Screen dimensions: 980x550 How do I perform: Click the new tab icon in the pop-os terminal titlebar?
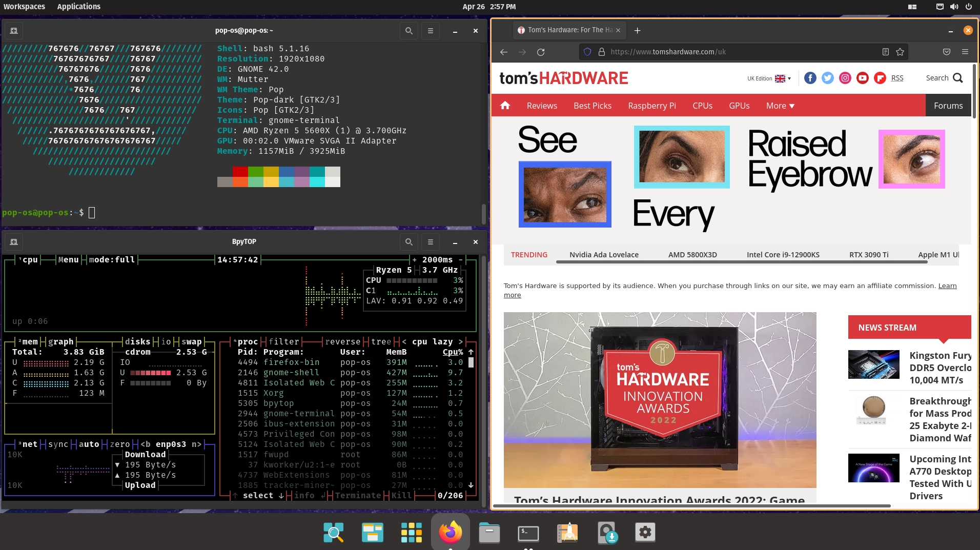pyautogui.click(x=14, y=31)
